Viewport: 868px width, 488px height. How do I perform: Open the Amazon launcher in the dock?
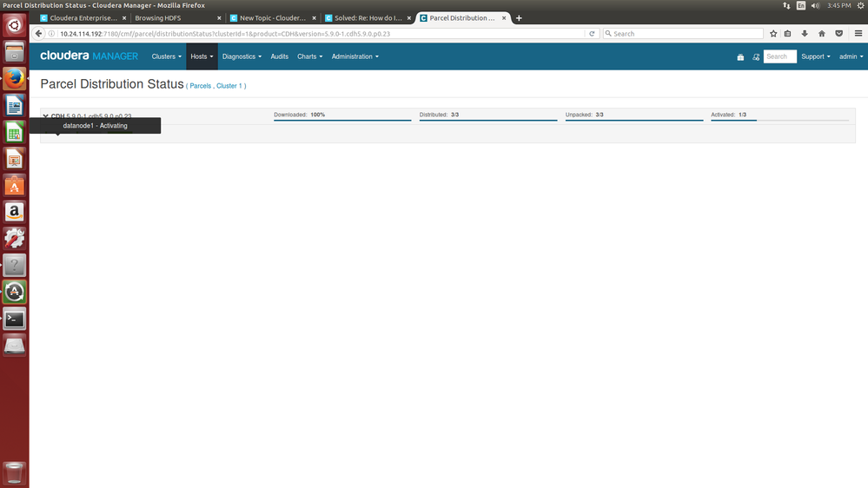click(x=15, y=212)
